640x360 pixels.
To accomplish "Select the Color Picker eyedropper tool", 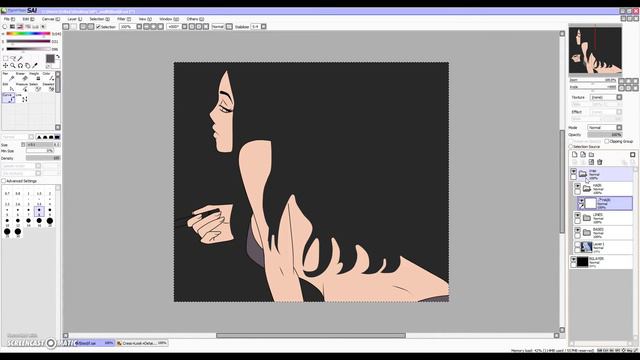I will pos(35,65).
